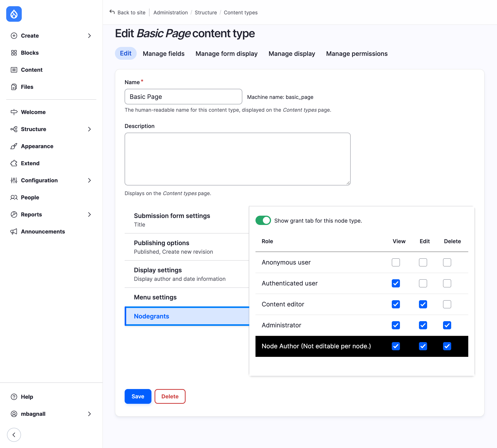The image size is (497, 448).
Task: Click the Help question mark icon
Action: [x=14, y=397]
